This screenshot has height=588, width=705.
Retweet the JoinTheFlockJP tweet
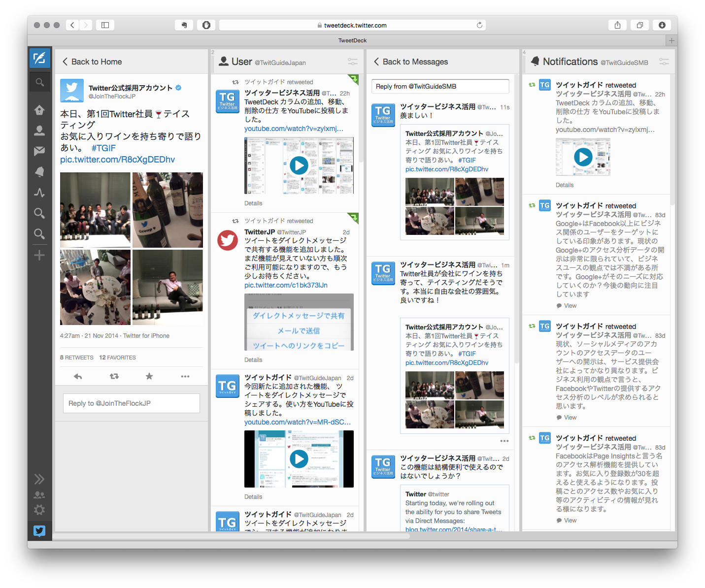point(114,376)
